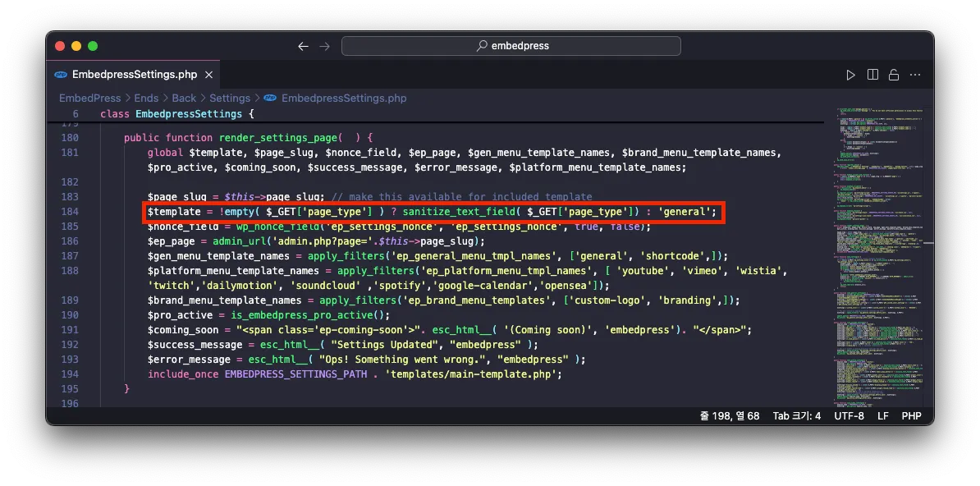This screenshot has height=486, width=980.
Task: Click the PHP file icon in breadcrumb
Action: click(x=270, y=99)
